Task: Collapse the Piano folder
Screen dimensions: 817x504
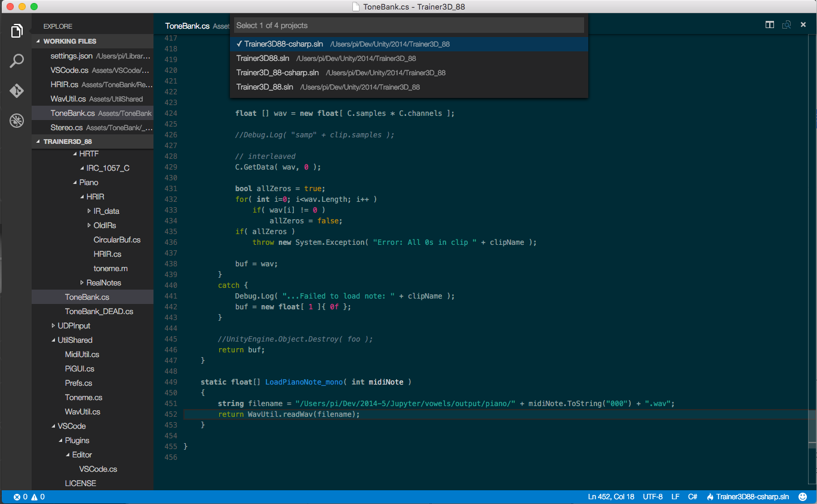Action: 75,183
